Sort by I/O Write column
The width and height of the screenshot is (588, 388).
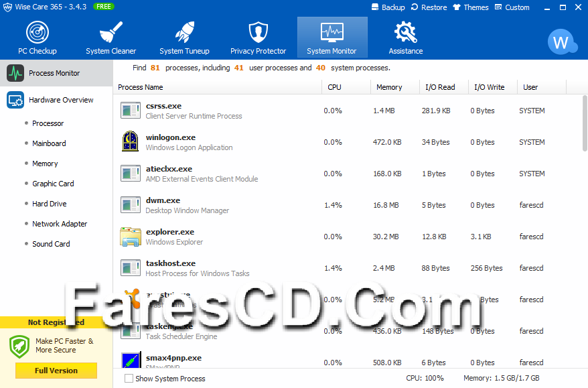pyautogui.click(x=493, y=87)
